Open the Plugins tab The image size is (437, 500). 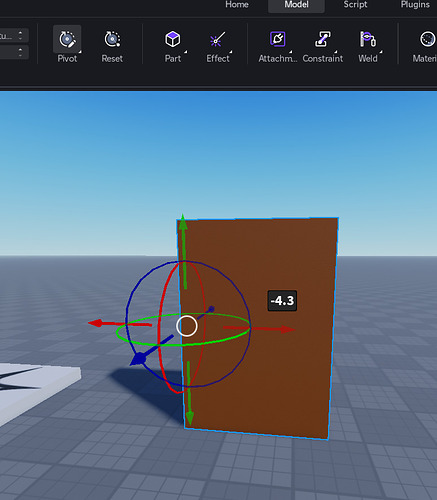415,5
